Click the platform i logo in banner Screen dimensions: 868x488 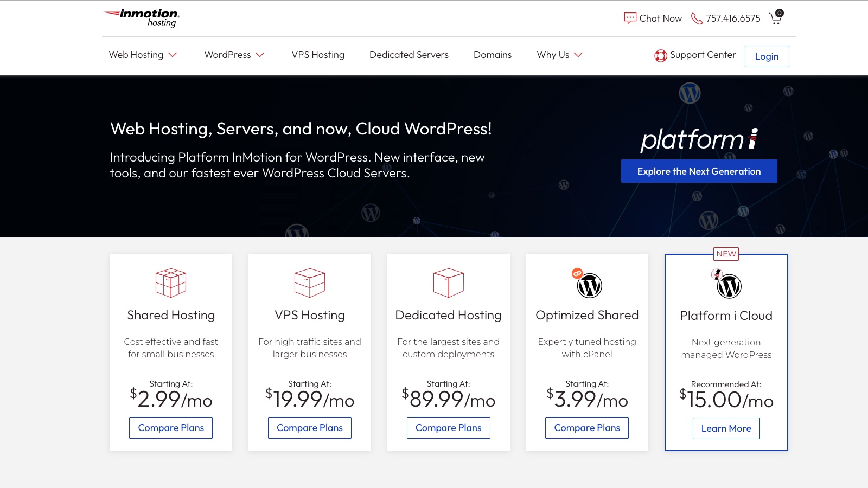(x=699, y=139)
